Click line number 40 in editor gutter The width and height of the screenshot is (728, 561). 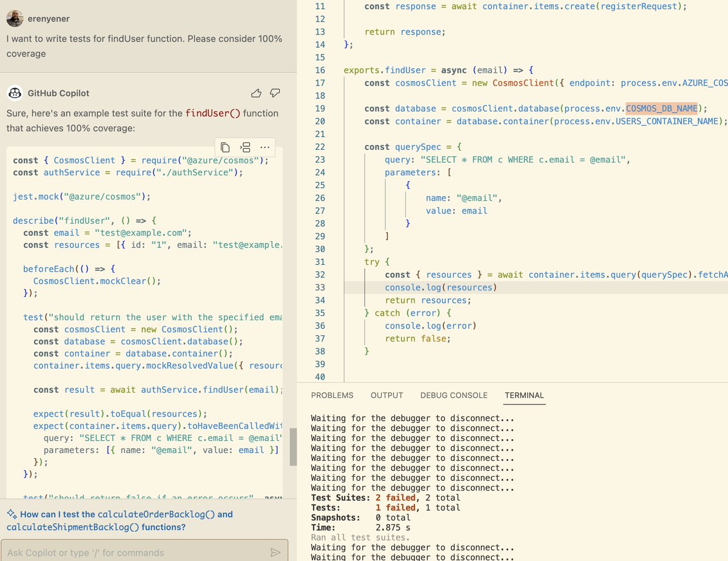(320, 377)
